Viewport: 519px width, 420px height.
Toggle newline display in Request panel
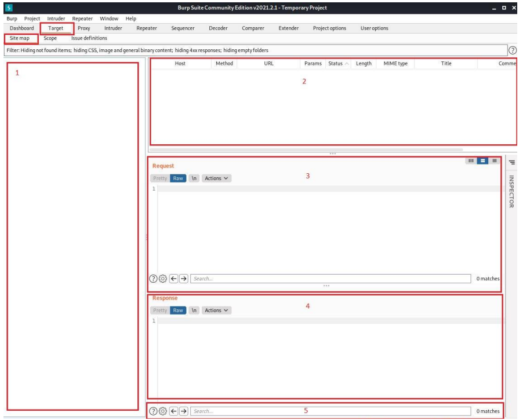point(194,178)
